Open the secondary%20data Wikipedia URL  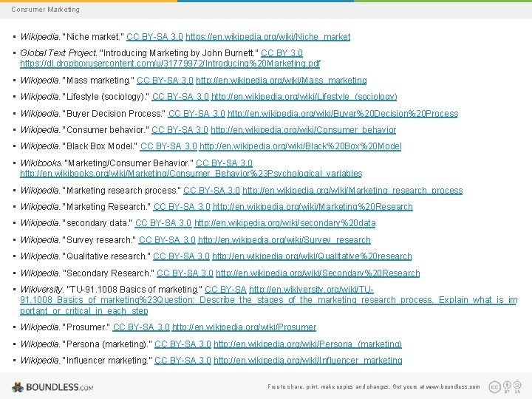pyautogui.click(x=285, y=223)
